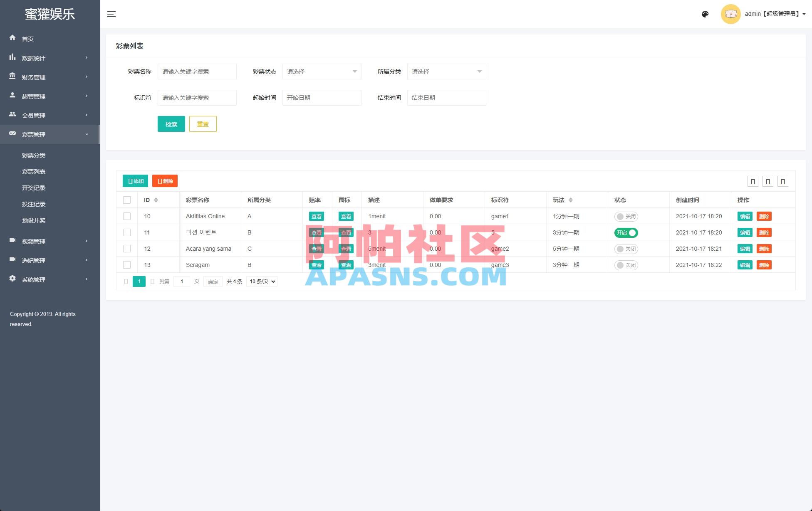Click the hamburger collapse menu icon
This screenshot has height=511, width=812.
111,14
